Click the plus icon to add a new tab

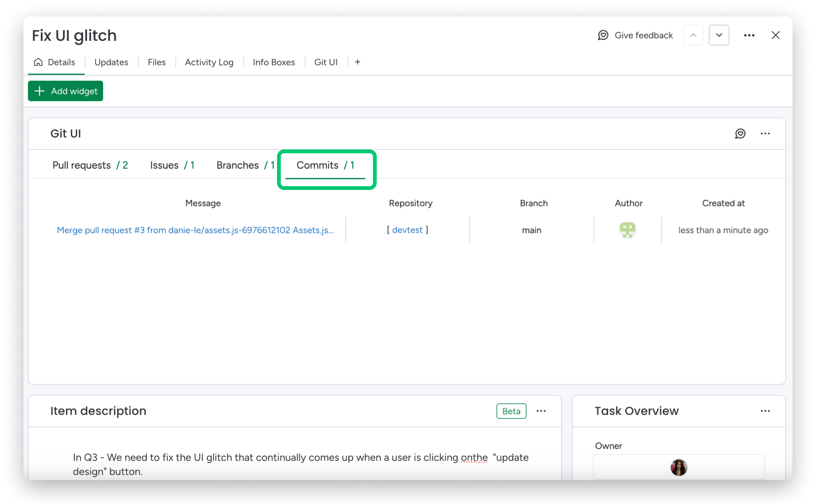[x=357, y=62]
